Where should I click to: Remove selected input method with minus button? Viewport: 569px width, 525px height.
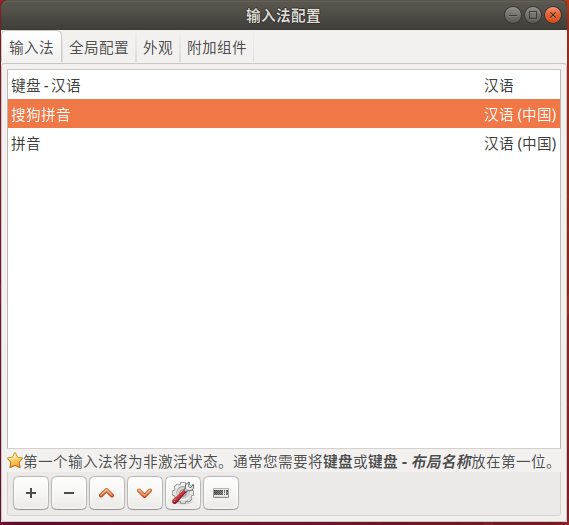click(69, 493)
